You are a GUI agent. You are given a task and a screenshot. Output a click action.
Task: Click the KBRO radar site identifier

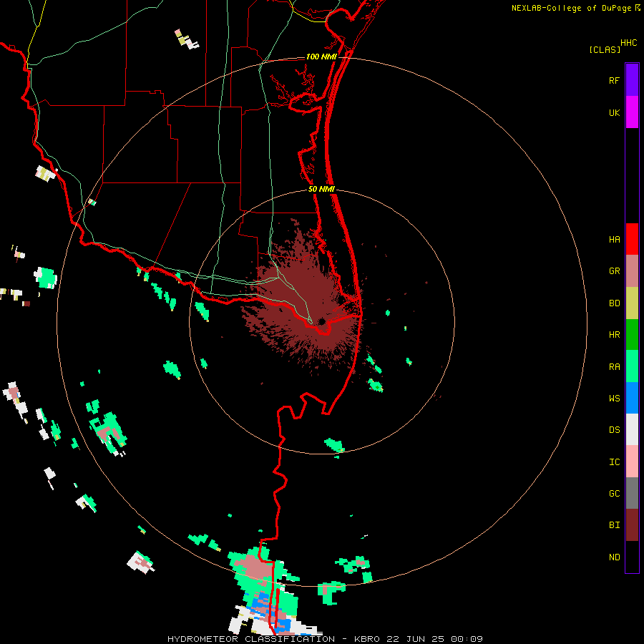[367, 639]
